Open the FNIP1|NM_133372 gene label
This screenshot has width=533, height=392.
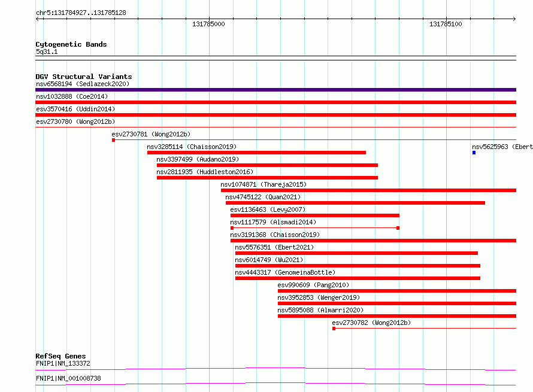tap(63, 363)
